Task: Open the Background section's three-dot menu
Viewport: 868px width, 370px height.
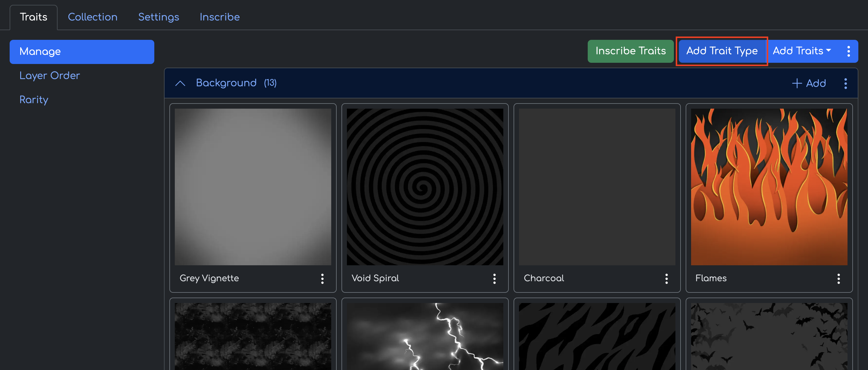Action: [x=845, y=83]
